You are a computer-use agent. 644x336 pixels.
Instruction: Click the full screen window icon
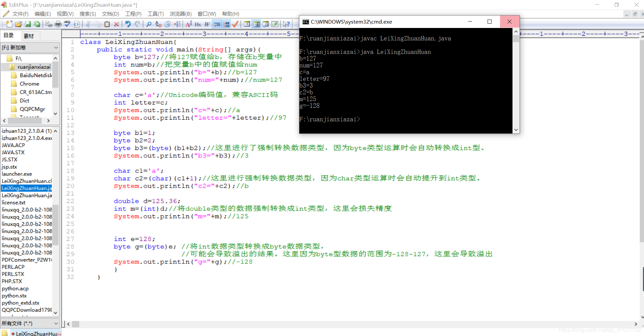pyautogui.click(x=275, y=24)
